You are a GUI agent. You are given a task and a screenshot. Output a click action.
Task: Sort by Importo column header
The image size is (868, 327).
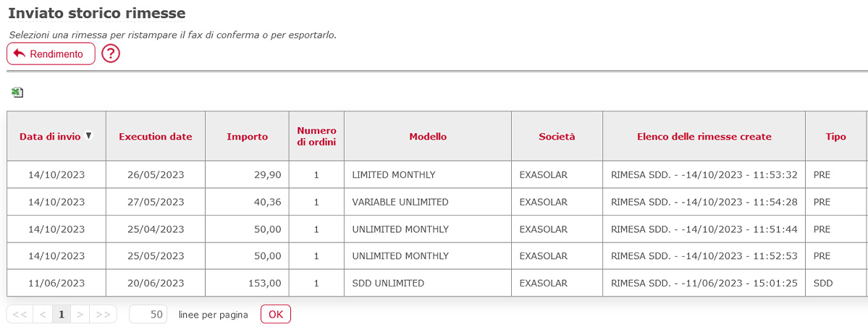click(x=247, y=137)
